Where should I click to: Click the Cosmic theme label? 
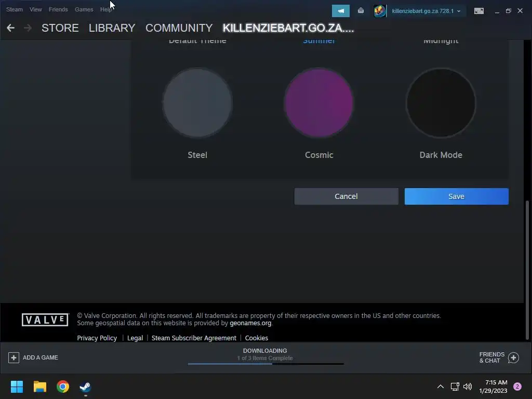tap(319, 155)
